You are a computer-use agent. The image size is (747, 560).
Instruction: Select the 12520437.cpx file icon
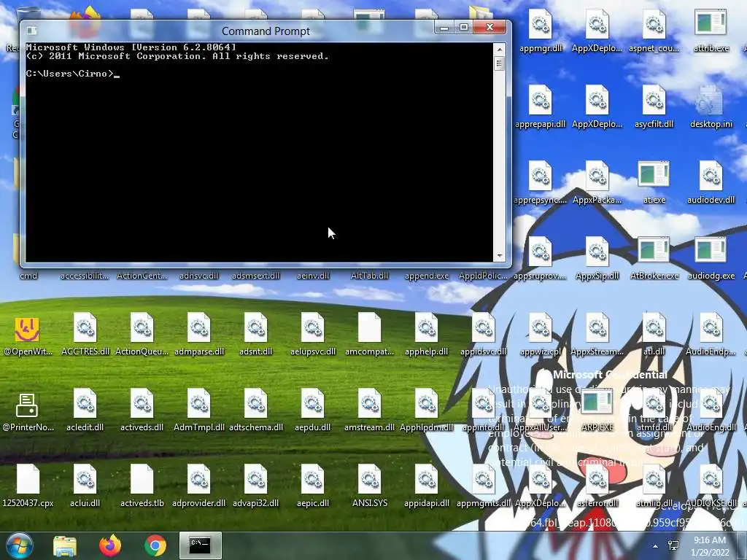tap(28, 486)
